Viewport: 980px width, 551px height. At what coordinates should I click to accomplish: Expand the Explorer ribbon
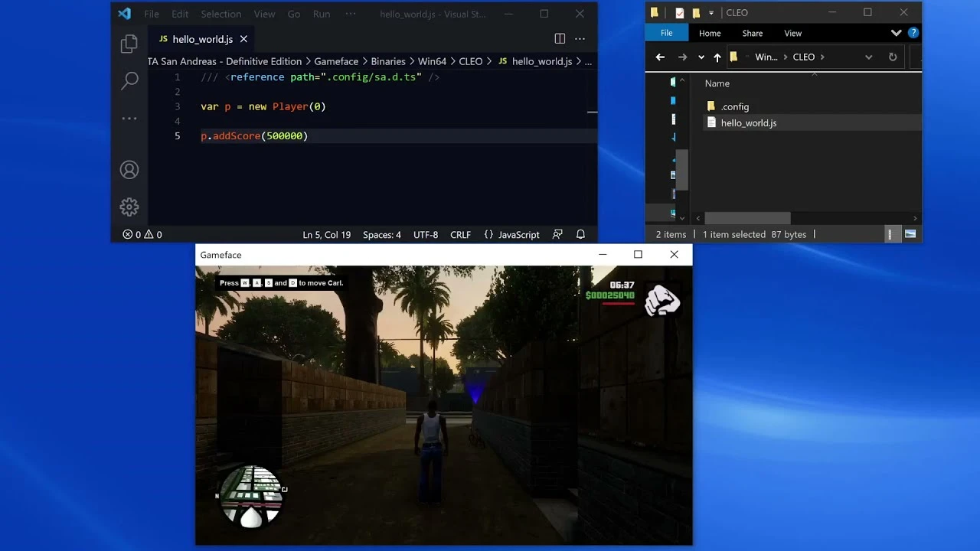pos(896,33)
